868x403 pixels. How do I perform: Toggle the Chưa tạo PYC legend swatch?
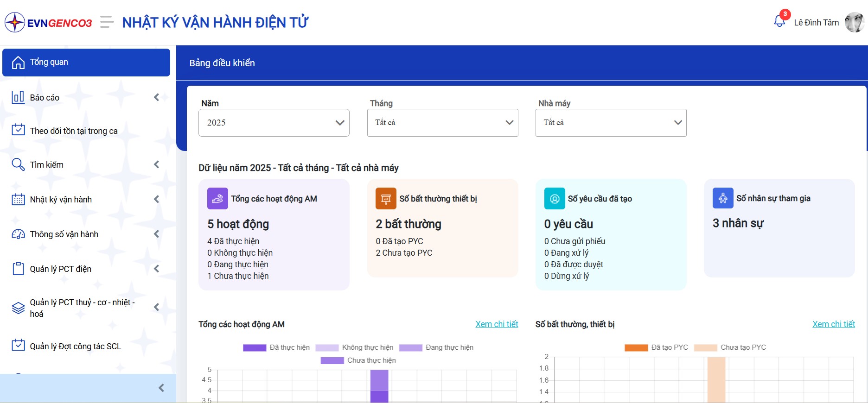tap(705, 347)
